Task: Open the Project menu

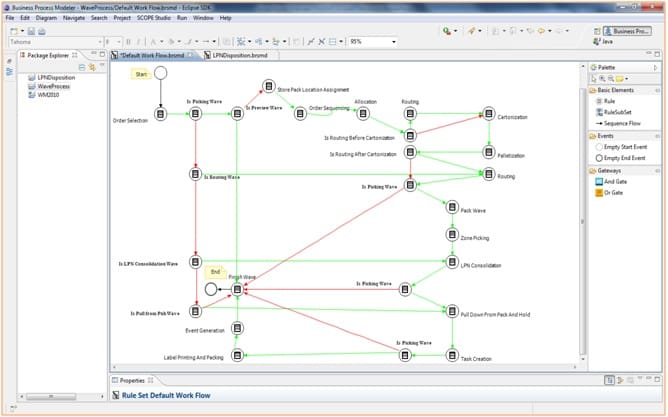Action: click(x=122, y=18)
